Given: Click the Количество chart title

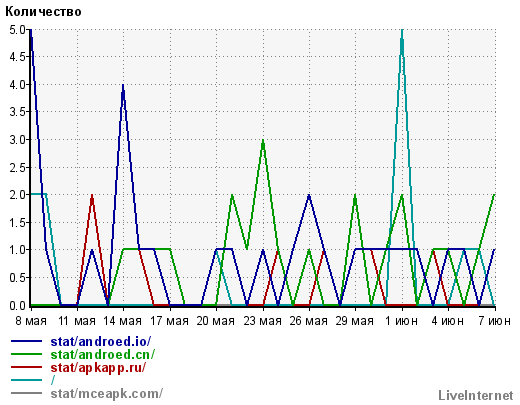Looking at the screenshot, I should click(43, 12).
